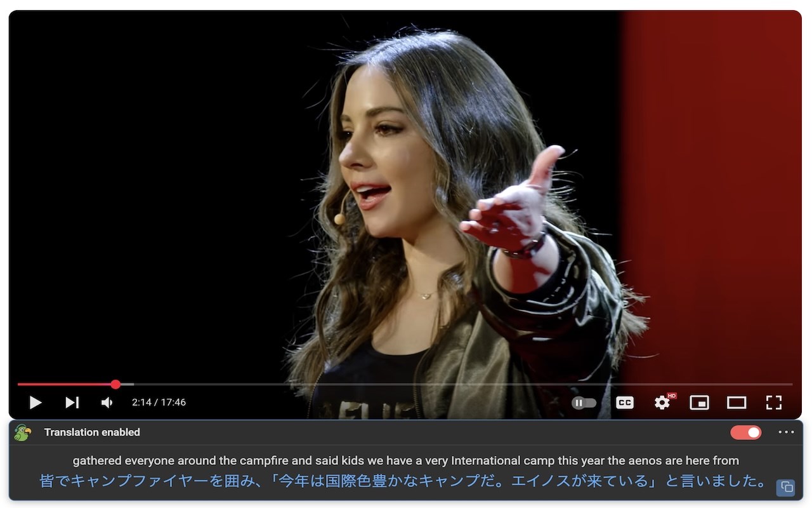
Task: Click the Translation enabled label
Action: tap(92, 432)
